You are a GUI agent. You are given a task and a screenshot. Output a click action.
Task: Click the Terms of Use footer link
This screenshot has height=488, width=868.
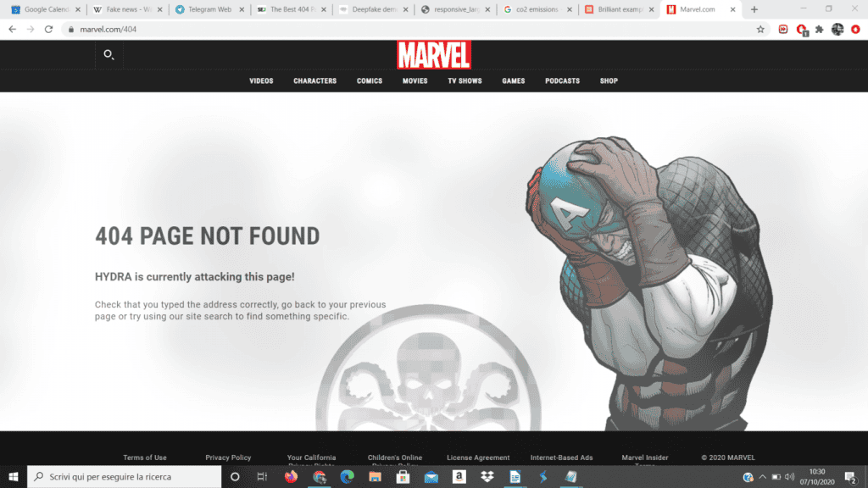(x=144, y=457)
